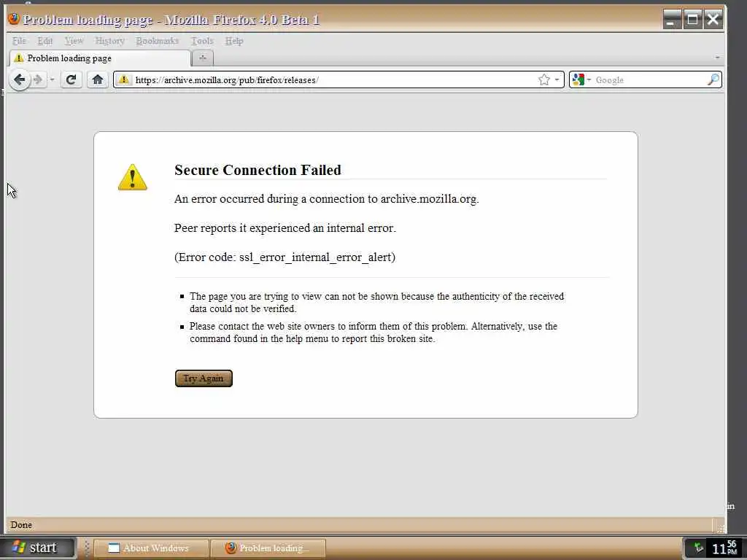747x560 pixels.
Task: Go to the Home page icon
Action: [98, 79]
